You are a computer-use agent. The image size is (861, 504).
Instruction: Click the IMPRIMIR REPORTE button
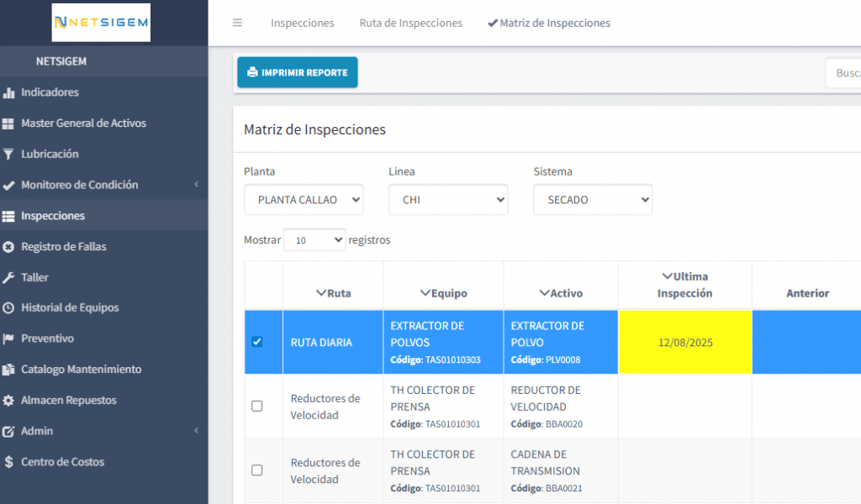click(297, 72)
